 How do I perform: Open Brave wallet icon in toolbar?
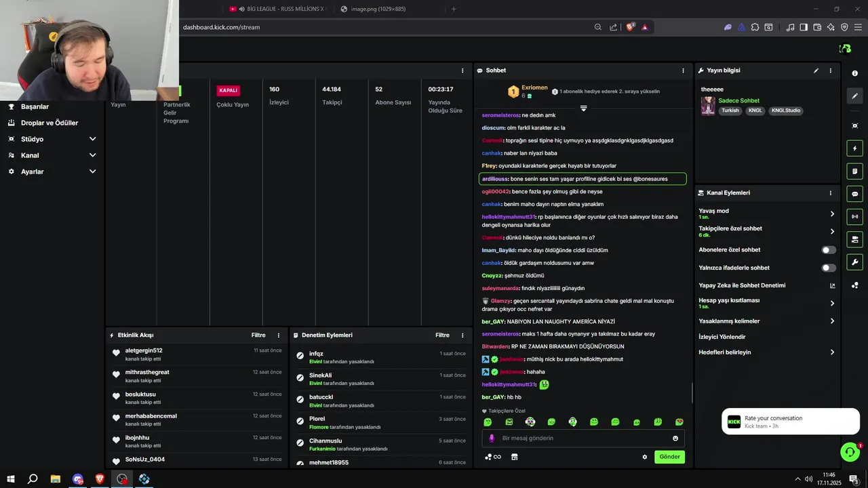(817, 27)
